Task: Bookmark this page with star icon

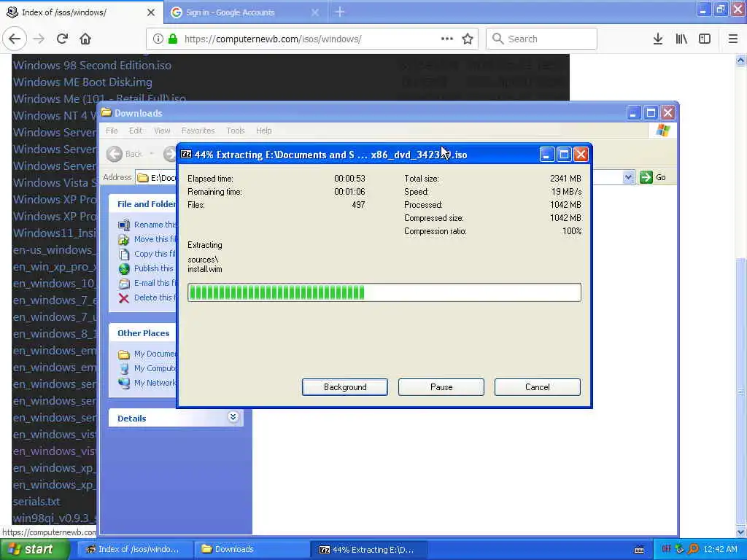Action: [468, 39]
